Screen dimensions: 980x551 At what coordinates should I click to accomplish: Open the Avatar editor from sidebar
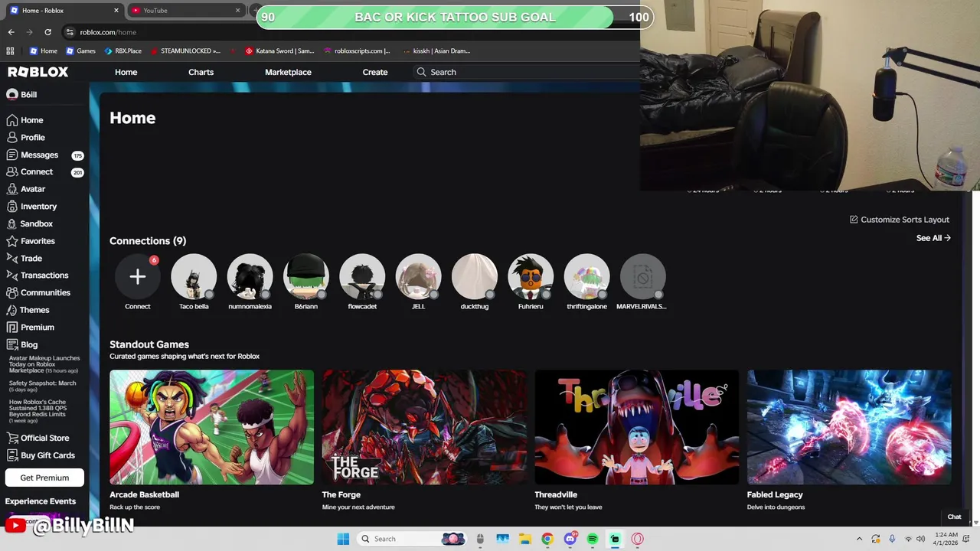point(25,189)
